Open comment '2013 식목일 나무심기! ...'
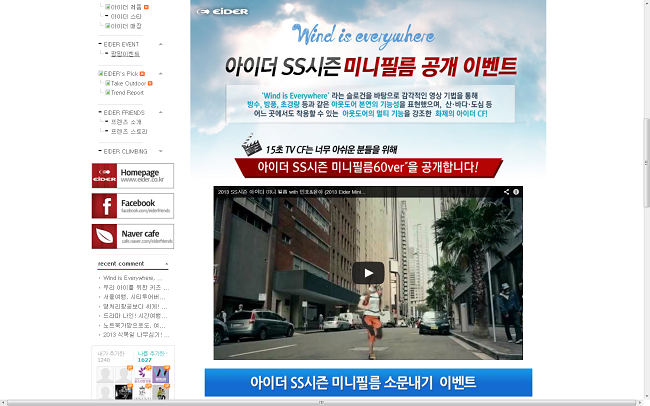 coord(136,335)
